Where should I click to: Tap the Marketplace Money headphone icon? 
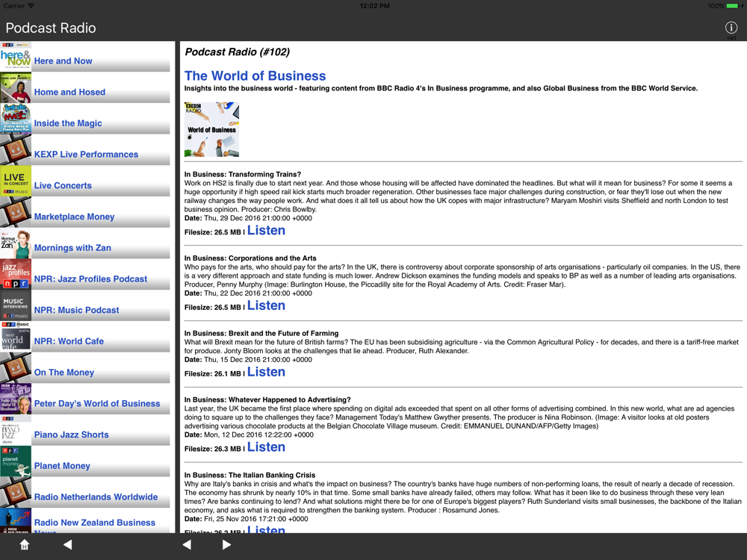(x=16, y=212)
